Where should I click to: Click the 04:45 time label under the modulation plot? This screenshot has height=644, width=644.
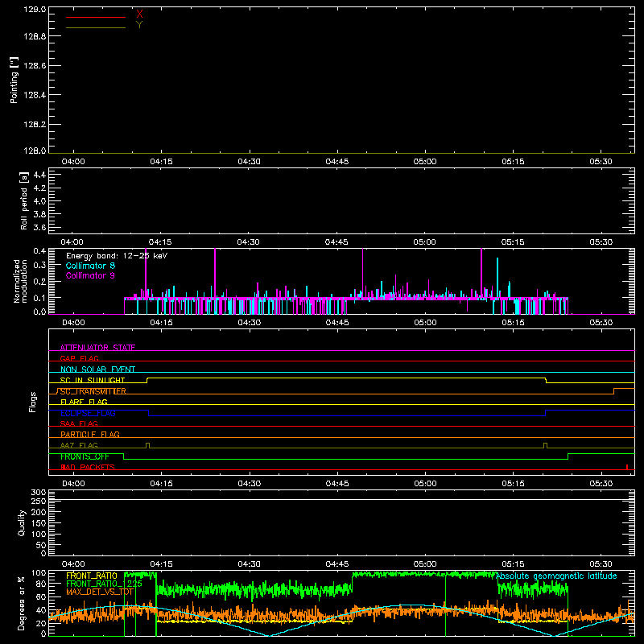point(337,323)
